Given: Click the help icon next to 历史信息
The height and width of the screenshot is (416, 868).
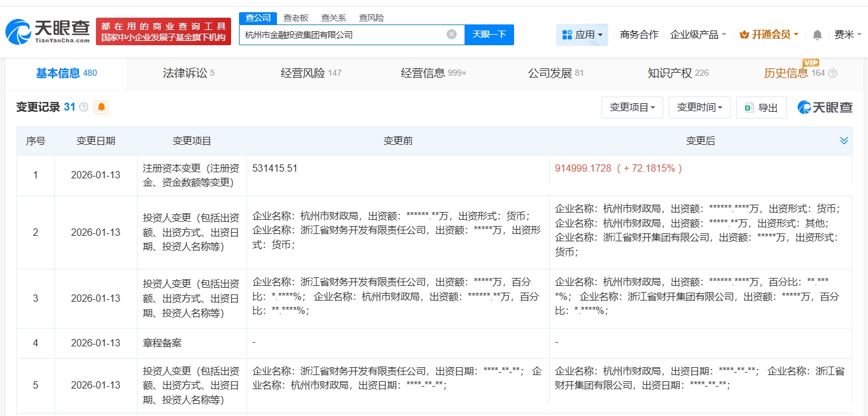Looking at the screenshot, I should coord(832,73).
